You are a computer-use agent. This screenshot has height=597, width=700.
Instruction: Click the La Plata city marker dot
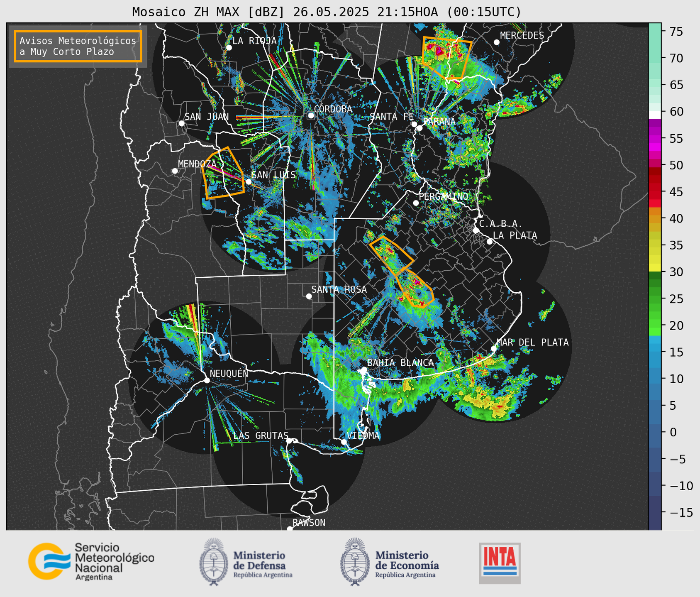490,242
